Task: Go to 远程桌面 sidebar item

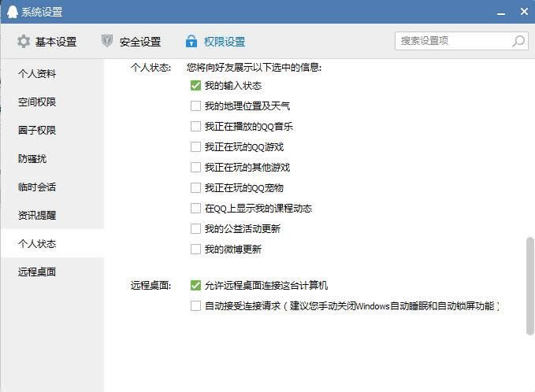Action: click(x=37, y=272)
